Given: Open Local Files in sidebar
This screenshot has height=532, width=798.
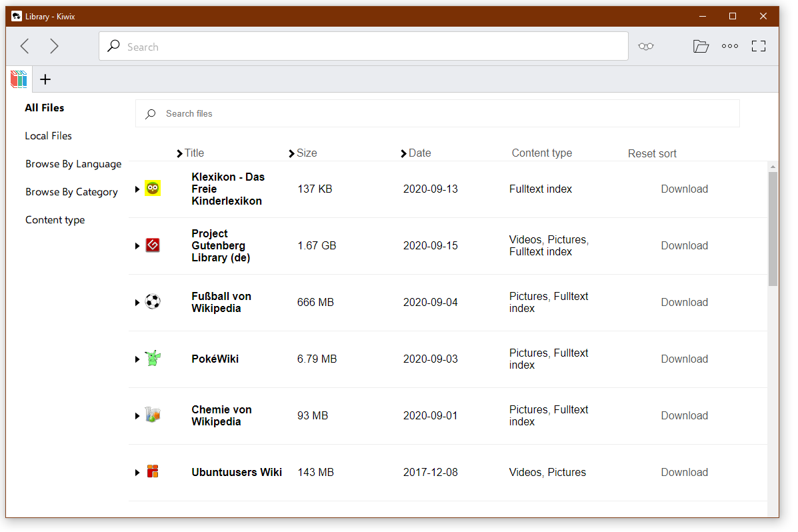Looking at the screenshot, I should [x=49, y=136].
